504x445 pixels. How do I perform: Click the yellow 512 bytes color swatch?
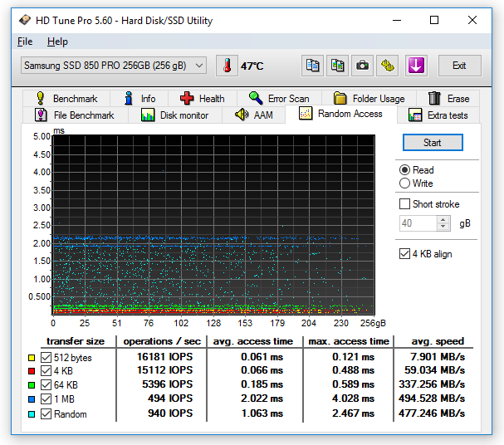[32, 358]
